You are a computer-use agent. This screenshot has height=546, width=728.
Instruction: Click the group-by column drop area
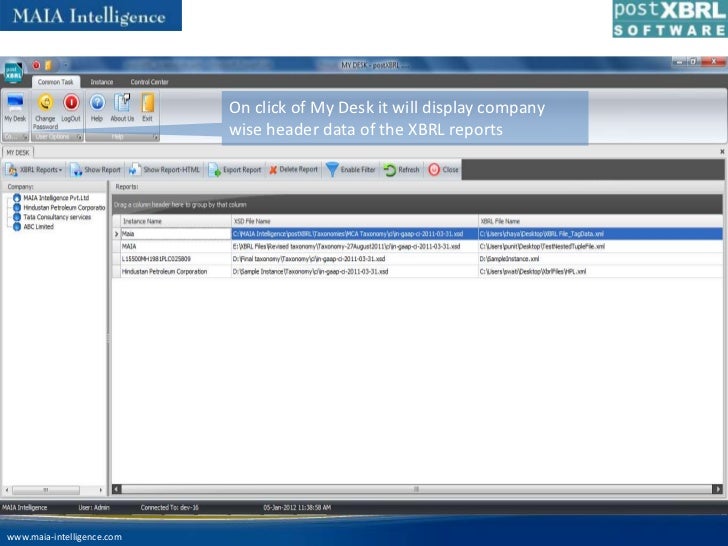point(416,204)
